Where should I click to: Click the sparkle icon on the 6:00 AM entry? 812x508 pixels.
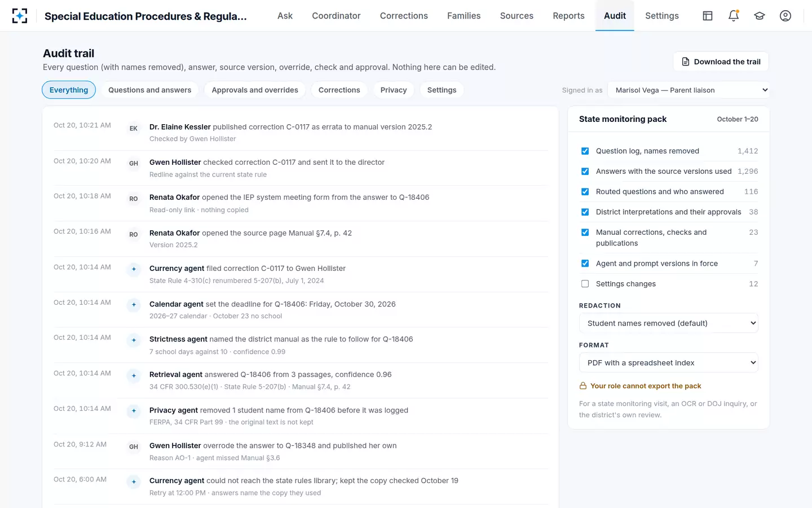click(134, 482)
